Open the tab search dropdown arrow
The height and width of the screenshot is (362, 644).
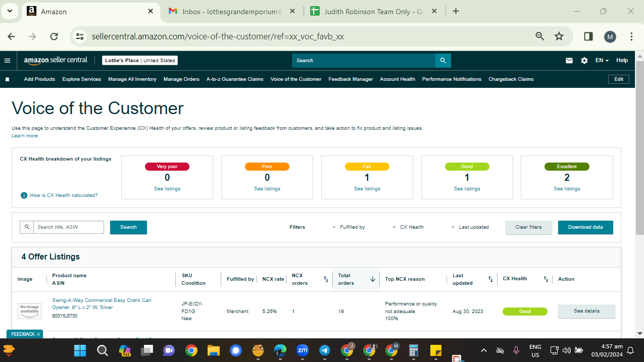[11, 11]
